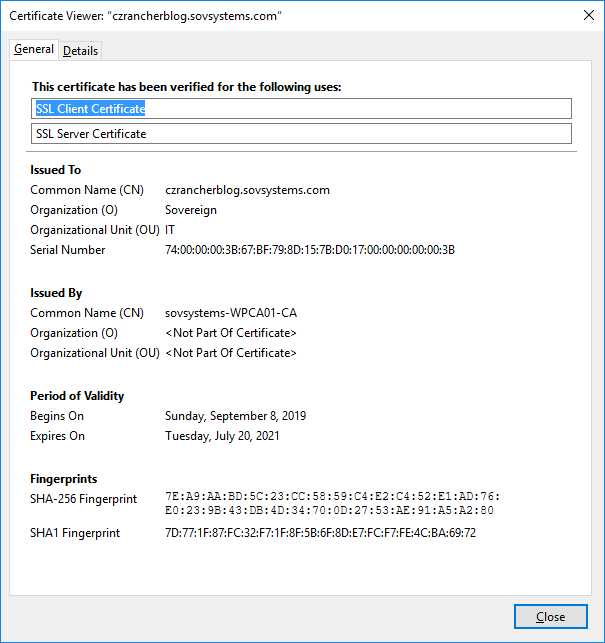Select the SSL Client Certificate entry

300,109
